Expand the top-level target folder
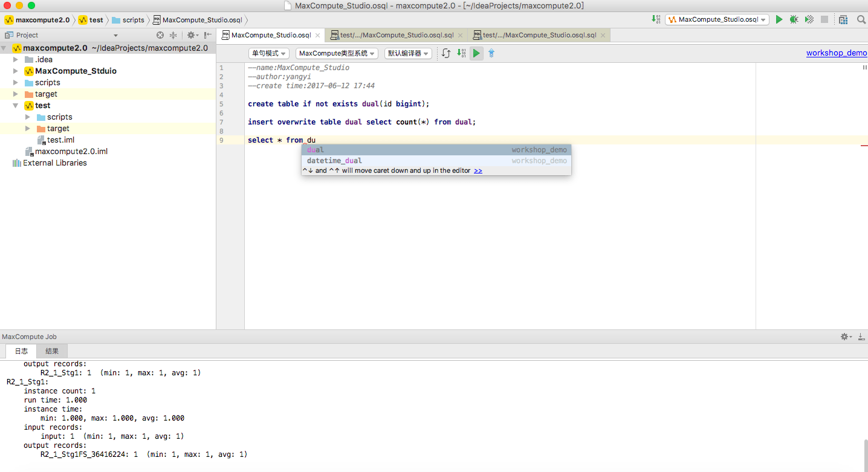 tap(16, 94)
